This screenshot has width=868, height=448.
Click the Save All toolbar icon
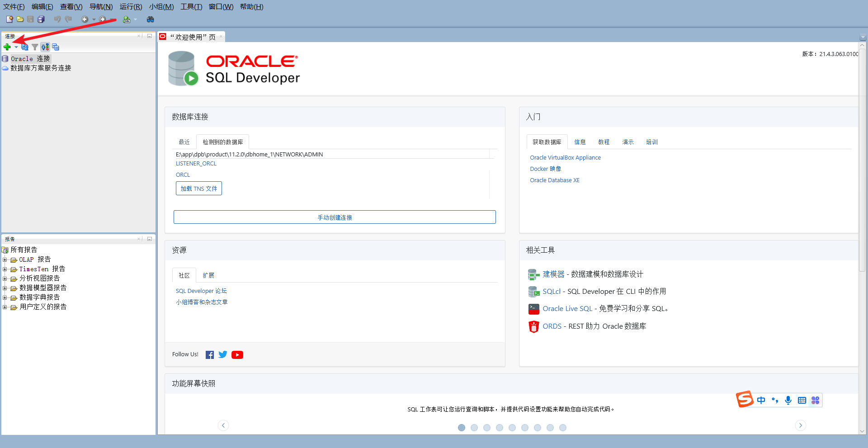41,19
